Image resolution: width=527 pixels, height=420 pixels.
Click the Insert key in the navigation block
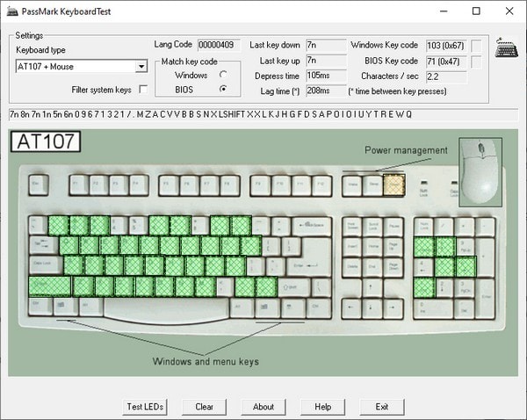(x=352, y=247)
